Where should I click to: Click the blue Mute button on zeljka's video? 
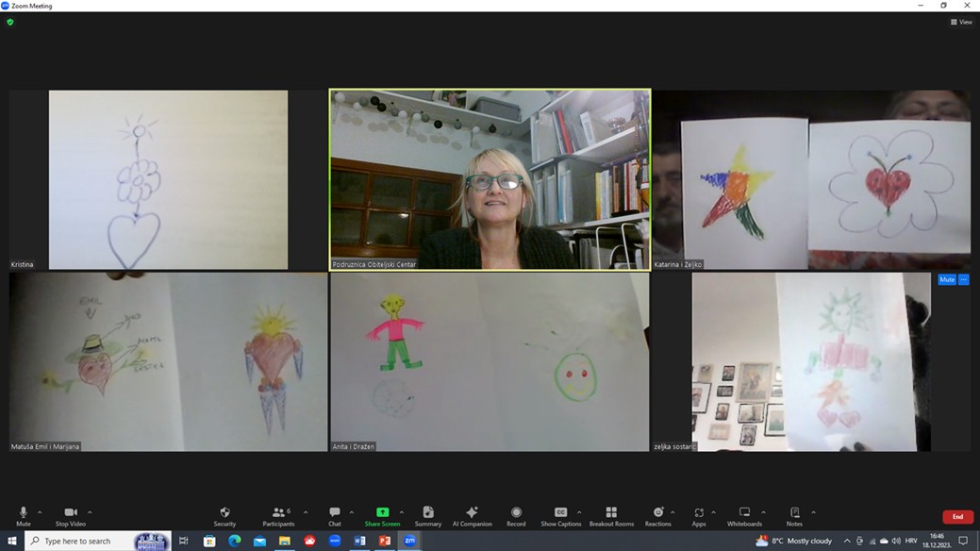point(947,280)
